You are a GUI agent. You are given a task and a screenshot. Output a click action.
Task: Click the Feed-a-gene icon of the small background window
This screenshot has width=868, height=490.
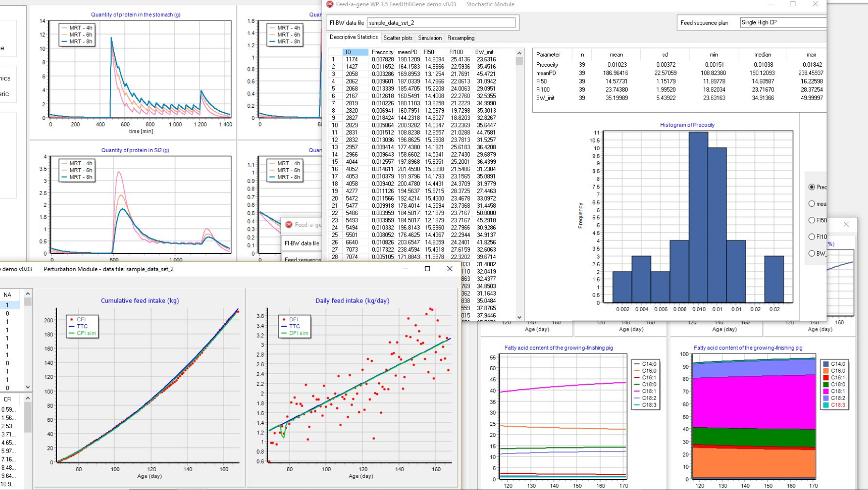point(289,225)
